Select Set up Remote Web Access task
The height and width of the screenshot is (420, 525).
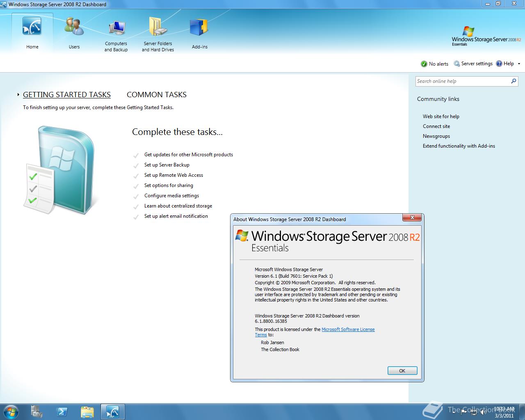pyautogui.click(x=173, y=175)
